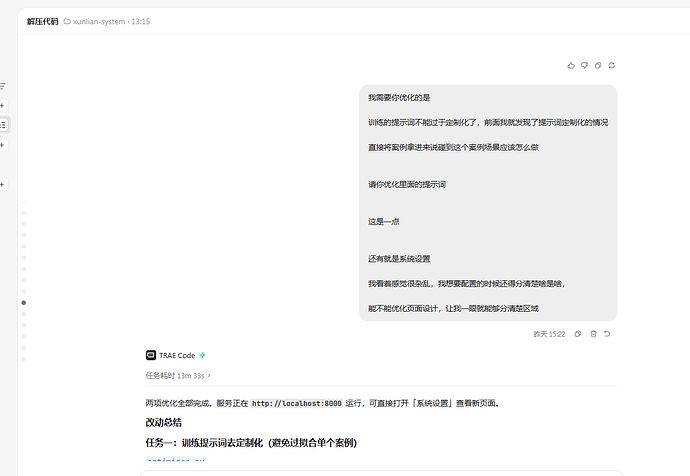The height and width of the screenshot is (476, 690).
Task: Jump to the dark active timeline dot
Action: pos(24,303)
